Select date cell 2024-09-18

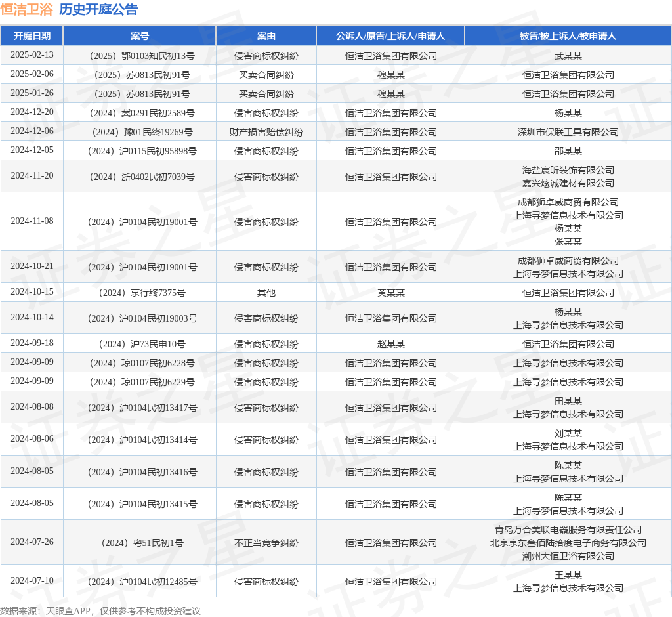(x=32, y=343)
